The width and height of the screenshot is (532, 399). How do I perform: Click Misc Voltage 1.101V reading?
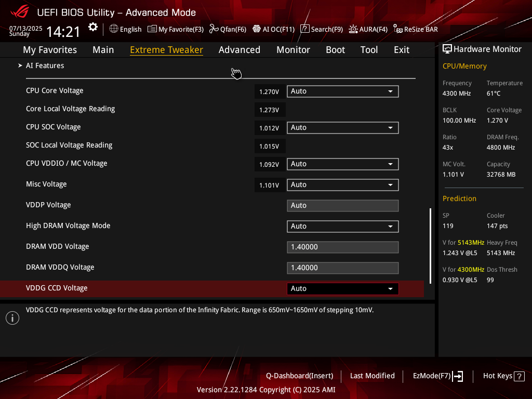coord(270,185)
